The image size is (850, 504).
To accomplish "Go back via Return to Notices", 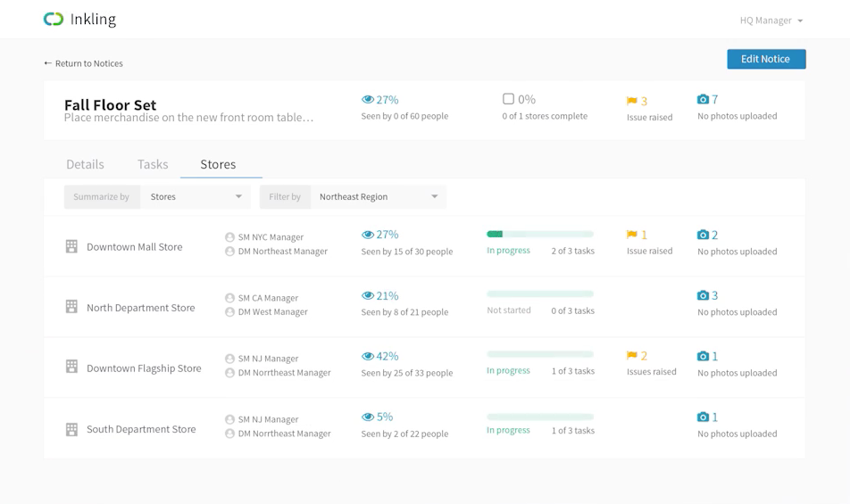I will pyautogui.click(x=83, y=63).
